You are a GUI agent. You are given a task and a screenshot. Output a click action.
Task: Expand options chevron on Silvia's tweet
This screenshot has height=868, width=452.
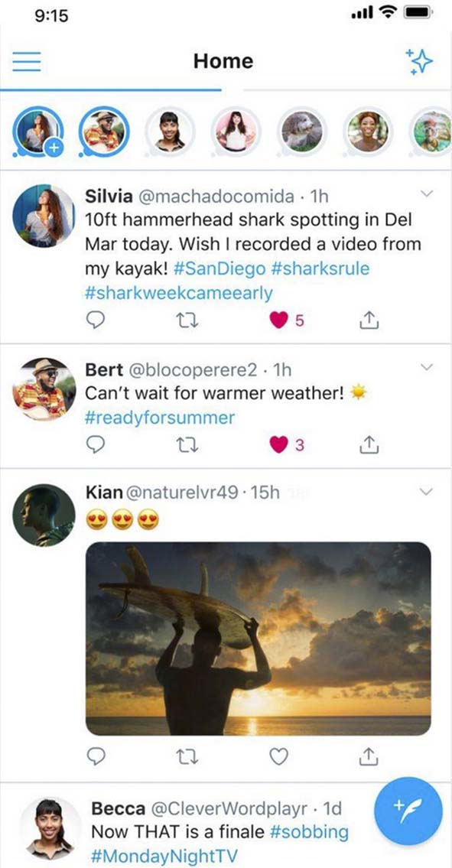[x=427, y=193]
